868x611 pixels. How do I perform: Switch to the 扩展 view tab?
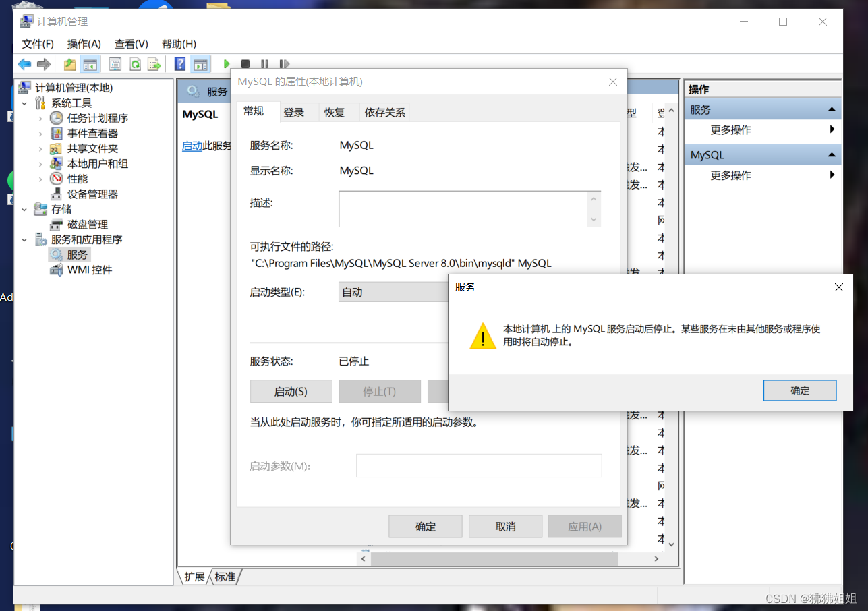194,577
